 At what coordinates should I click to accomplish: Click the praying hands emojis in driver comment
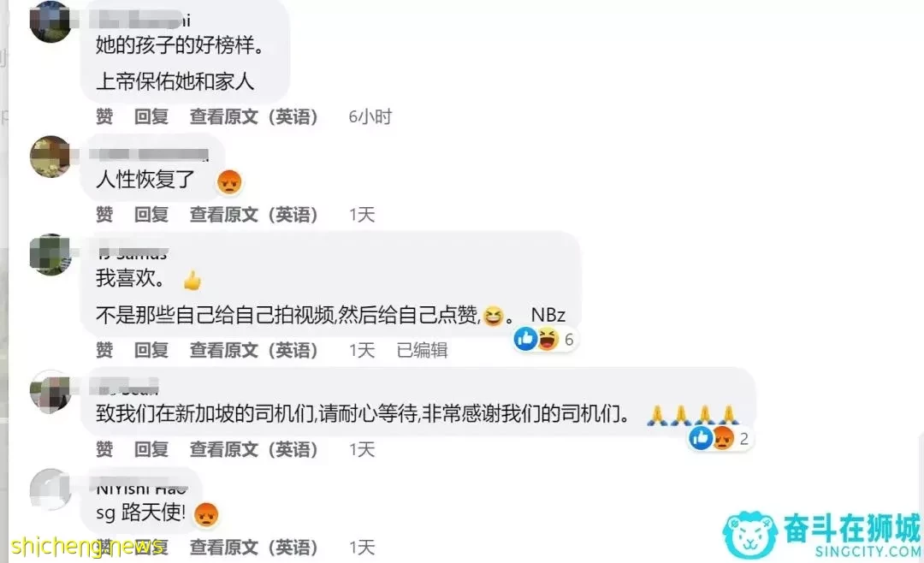692,415
